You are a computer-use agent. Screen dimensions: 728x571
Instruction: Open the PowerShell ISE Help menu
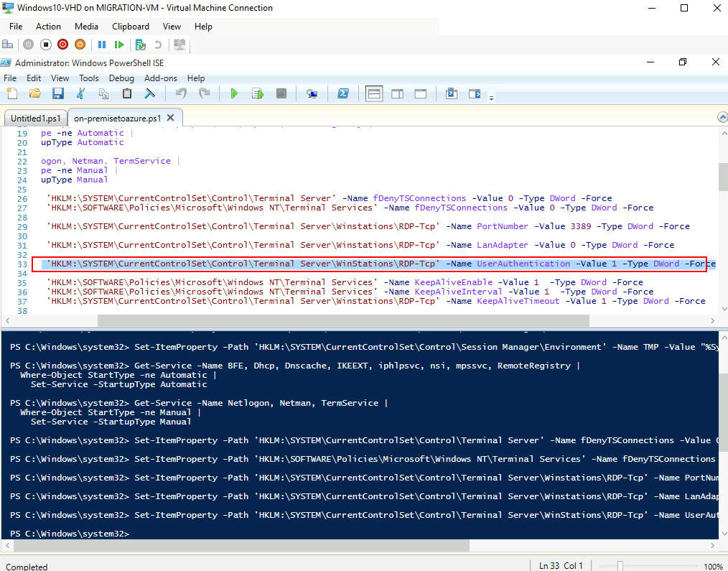[196, 78]
